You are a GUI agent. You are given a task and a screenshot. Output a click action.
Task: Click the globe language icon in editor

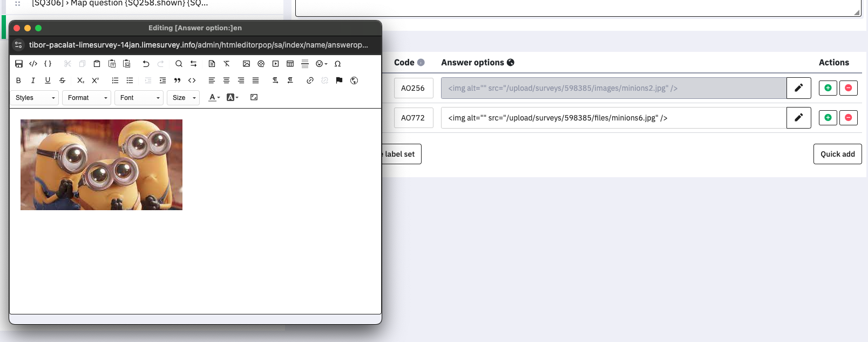click(354, 81)
